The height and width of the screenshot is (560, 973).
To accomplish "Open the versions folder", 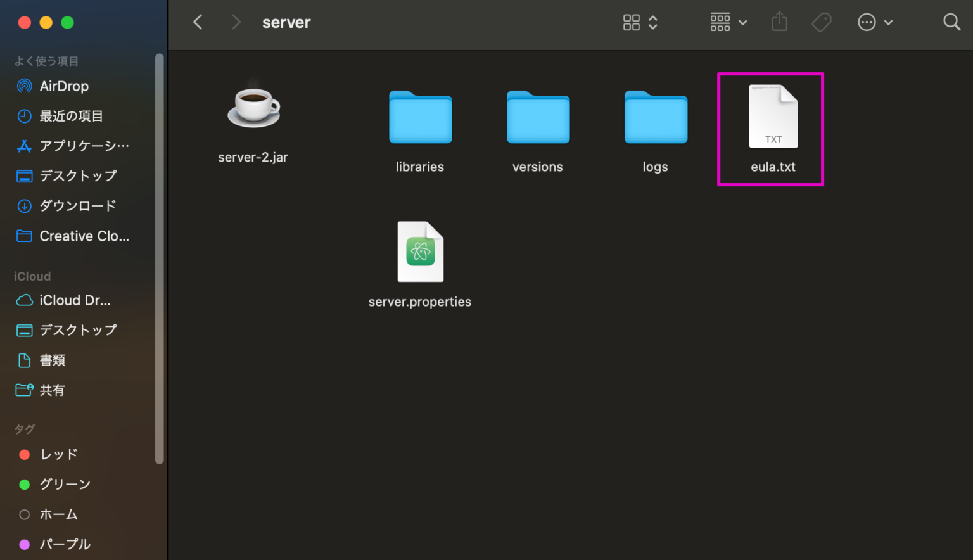I will pyautogui.click(x=538, y=118).
